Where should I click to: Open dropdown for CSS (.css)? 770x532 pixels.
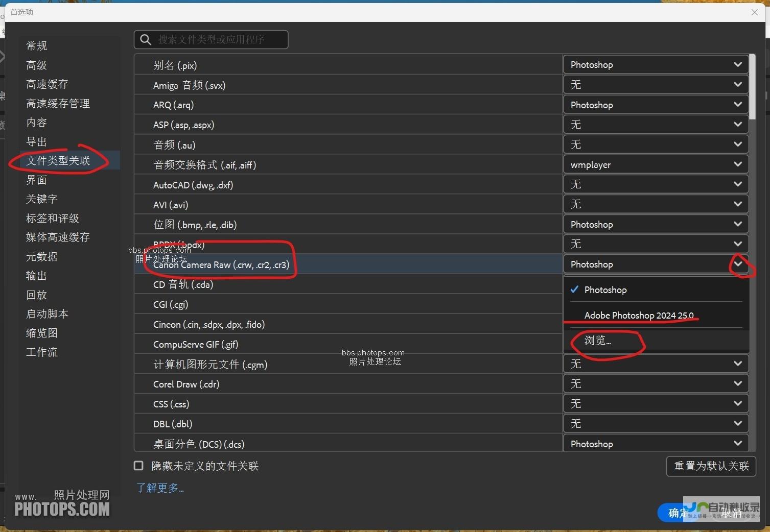point(656,403)
